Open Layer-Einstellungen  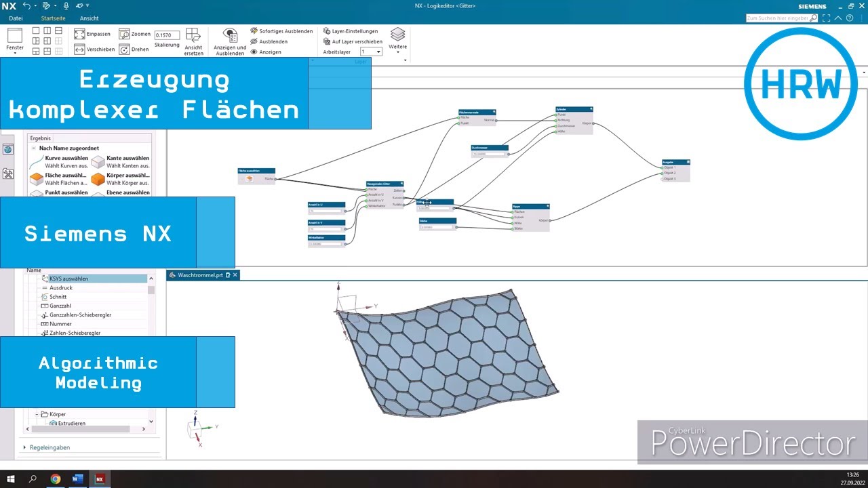(x=351, y=31)
